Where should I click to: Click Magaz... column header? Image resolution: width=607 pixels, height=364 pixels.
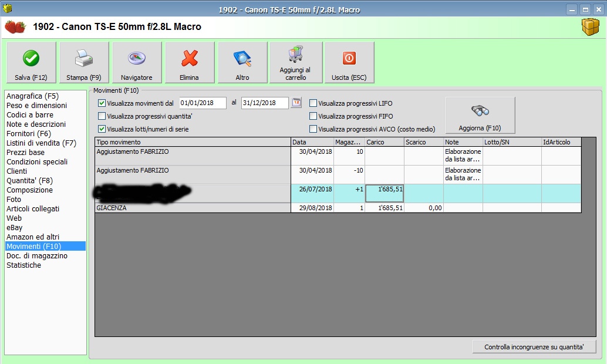click(349, 142)
